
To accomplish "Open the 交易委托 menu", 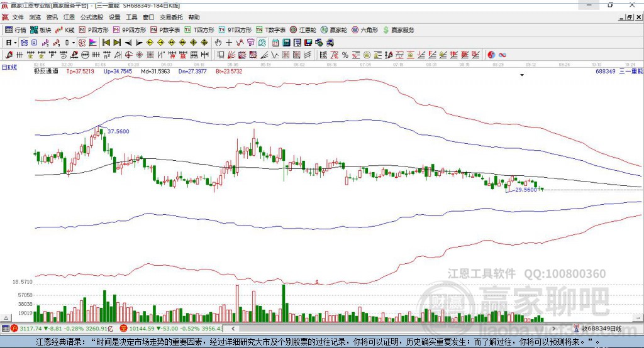I will (x=171, y=17).
